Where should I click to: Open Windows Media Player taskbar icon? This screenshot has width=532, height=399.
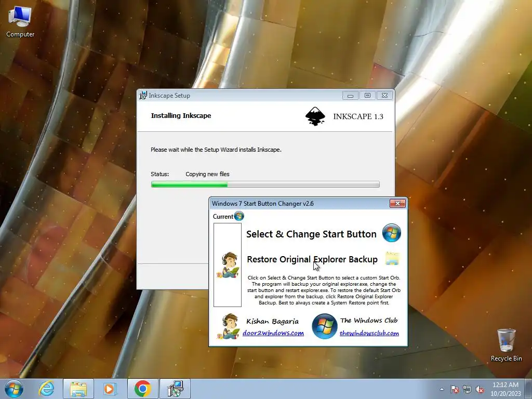tap(110, 389)
